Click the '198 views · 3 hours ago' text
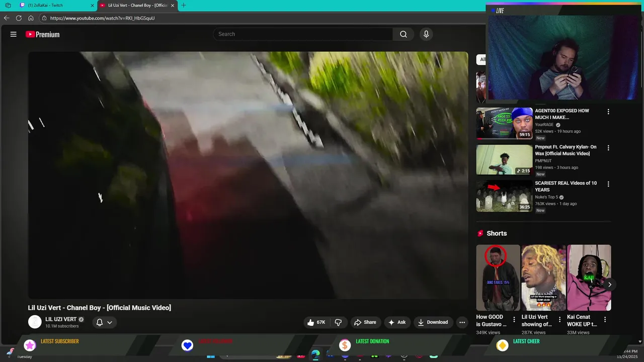 [556, 167]
